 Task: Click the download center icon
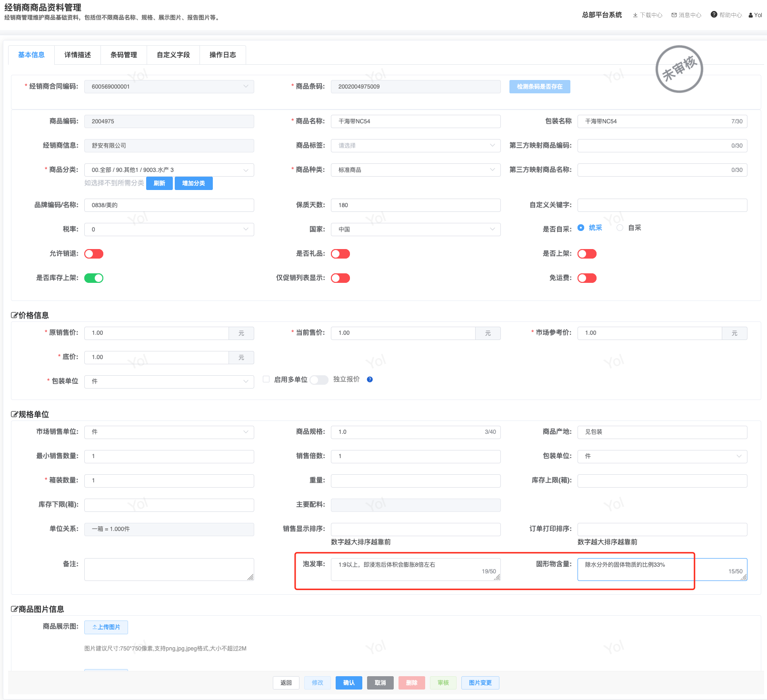[635, 15]
